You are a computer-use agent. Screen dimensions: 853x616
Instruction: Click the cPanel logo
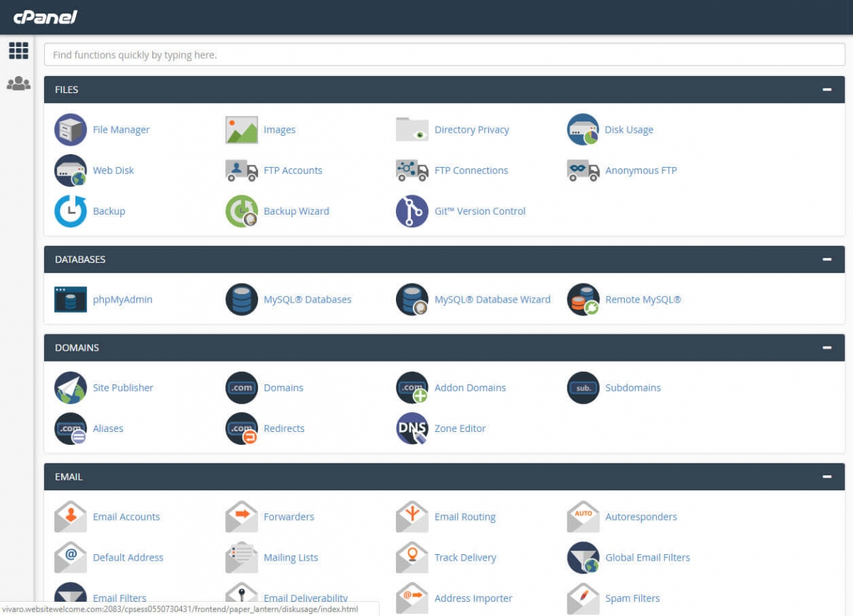45,17
